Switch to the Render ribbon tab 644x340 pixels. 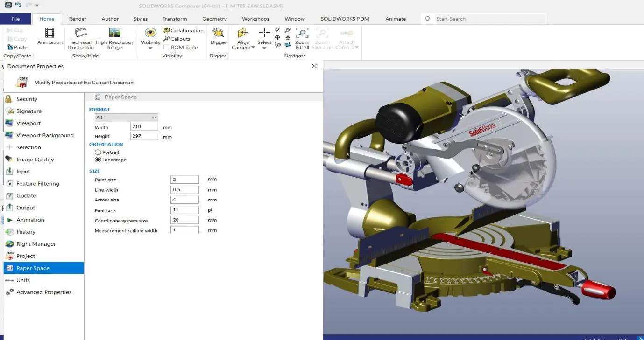click(x=78, y=19)
